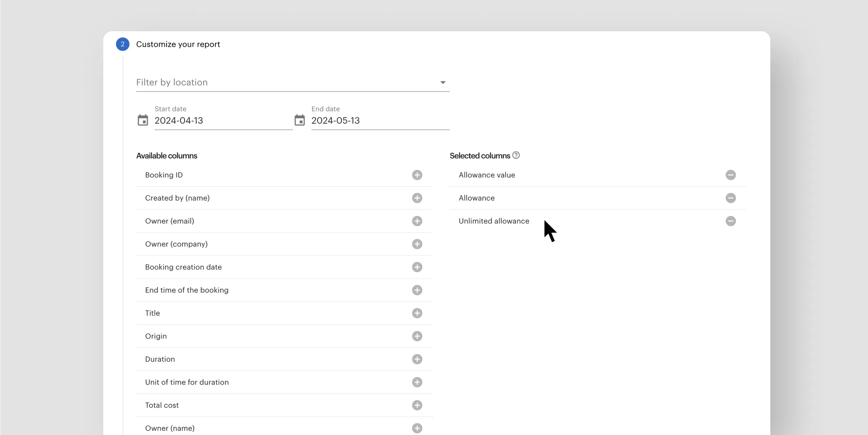Add the Owner (name) column
This screenshot has height=435, width=868.
(417, 428)
